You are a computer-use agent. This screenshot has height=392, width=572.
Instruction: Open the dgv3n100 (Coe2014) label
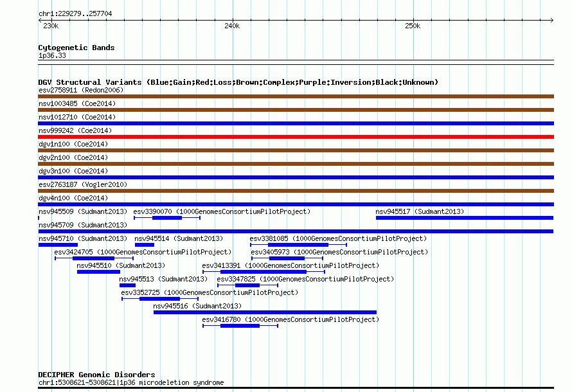(73, 171)
